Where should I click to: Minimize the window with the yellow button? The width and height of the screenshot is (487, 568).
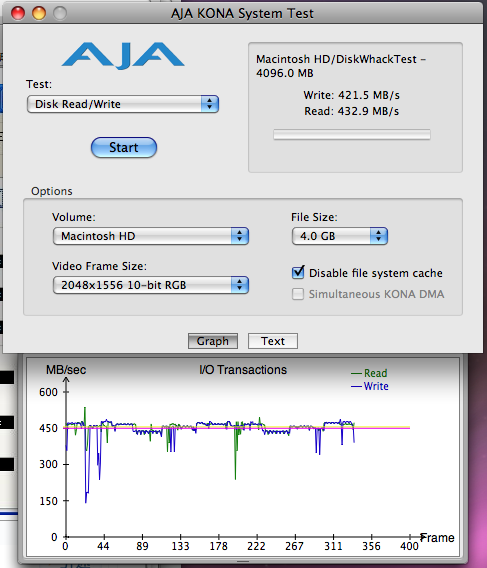click(39, 13)
